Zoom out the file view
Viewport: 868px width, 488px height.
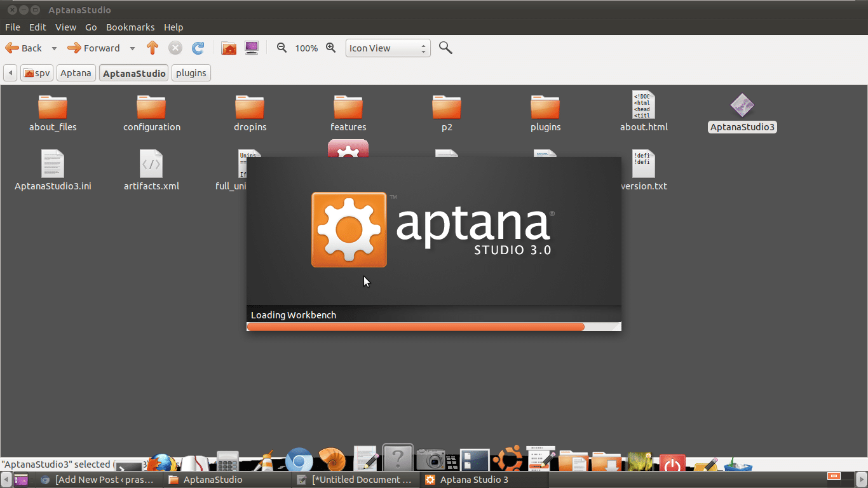(281, 48)
